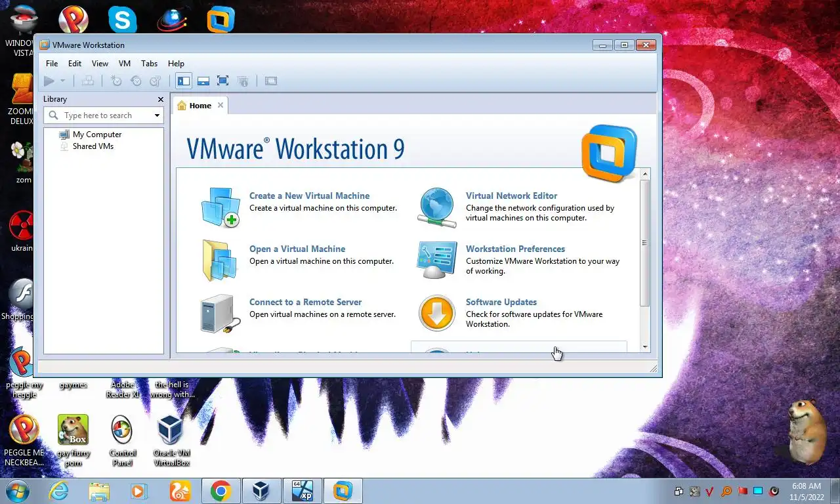Close the Home tab with its X

pos(220,105)
